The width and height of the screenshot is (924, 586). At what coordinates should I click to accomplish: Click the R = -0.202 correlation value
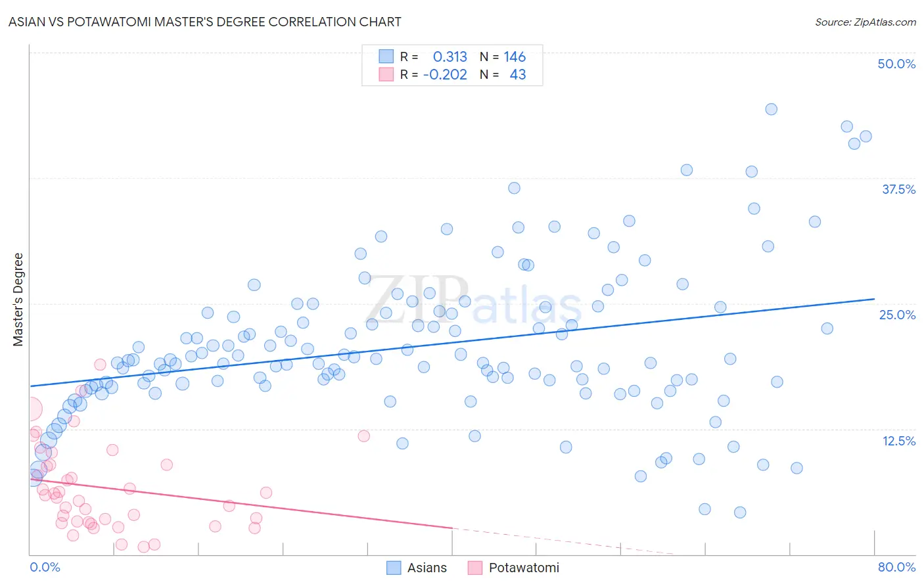[x=434, y=74]
